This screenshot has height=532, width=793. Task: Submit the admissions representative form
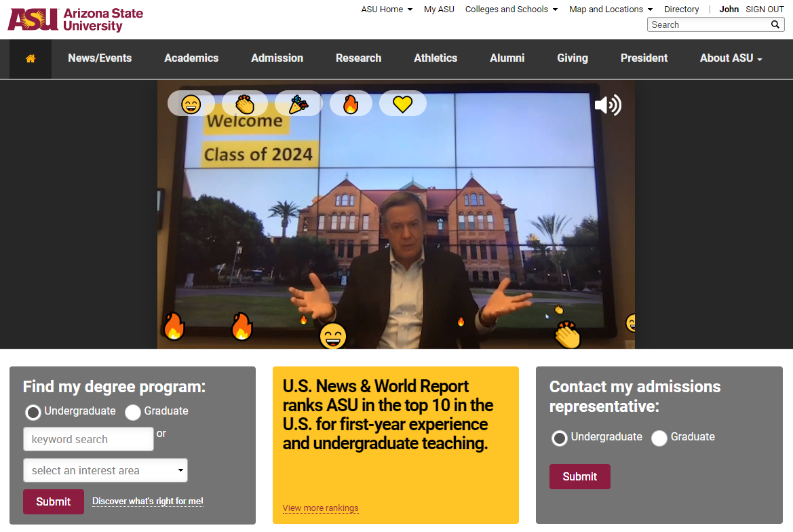tap(579, 476)
